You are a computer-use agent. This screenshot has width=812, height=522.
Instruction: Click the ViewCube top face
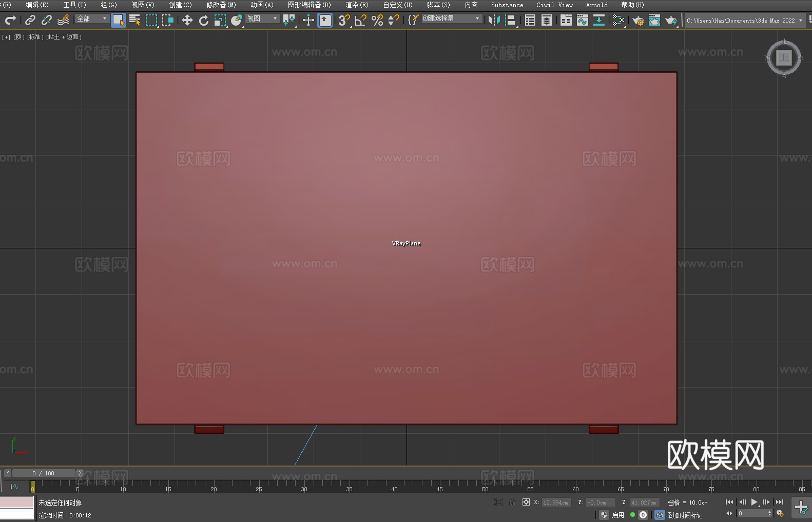pyautogui.click(x=784, y=57)
